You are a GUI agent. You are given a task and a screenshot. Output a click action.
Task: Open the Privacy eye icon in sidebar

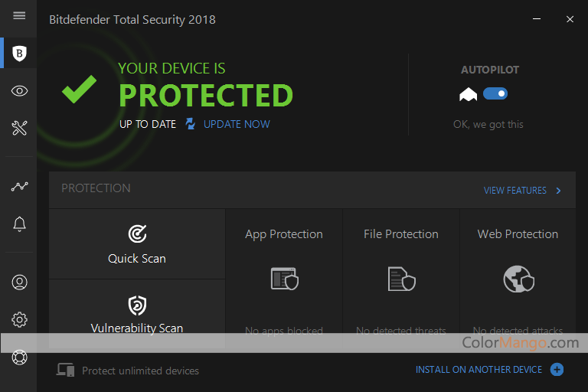[x=19, y=91]
